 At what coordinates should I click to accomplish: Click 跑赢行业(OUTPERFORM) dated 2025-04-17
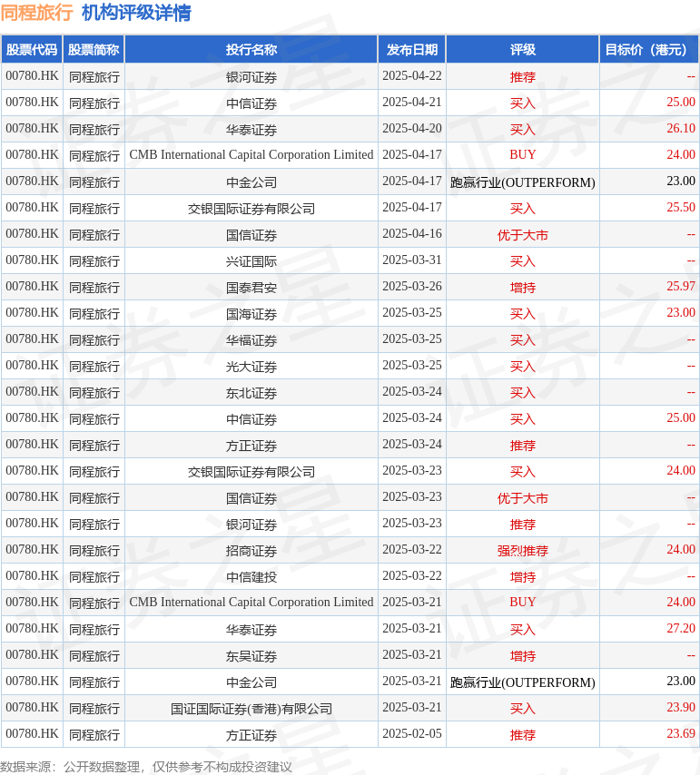(x=523, y=182)
